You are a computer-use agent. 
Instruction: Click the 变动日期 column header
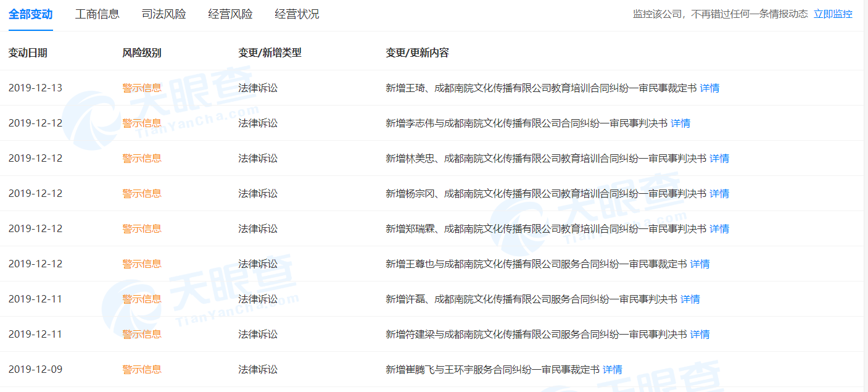click(x=28, y=52)
